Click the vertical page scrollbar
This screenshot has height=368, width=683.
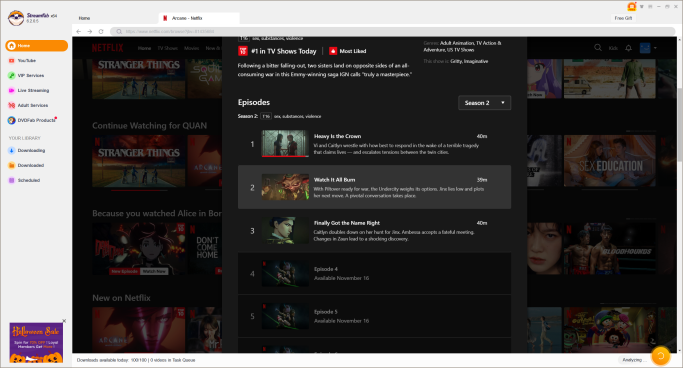tap(680, 126)
